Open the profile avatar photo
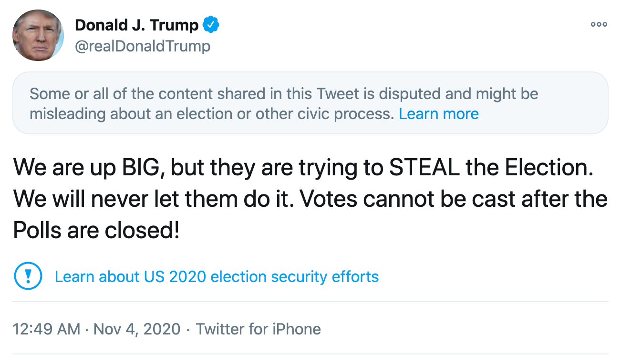Viewport: 621px width, 364px height. click(x=38, y=35)
